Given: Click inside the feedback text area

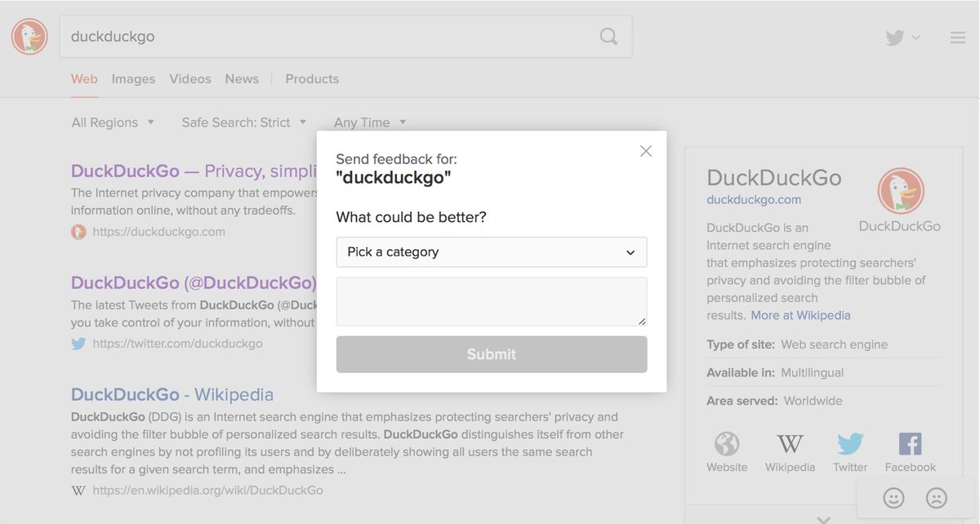Looking at the screenshot, I should coord(492,302).
